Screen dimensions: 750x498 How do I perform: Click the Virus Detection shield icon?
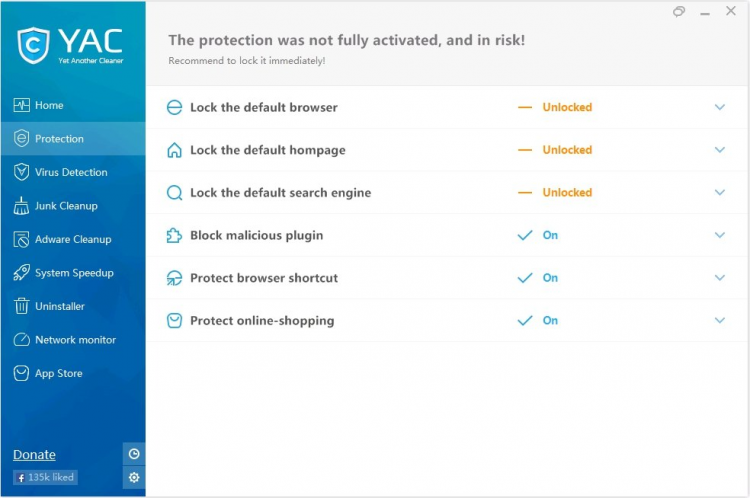tap(21, 172)
